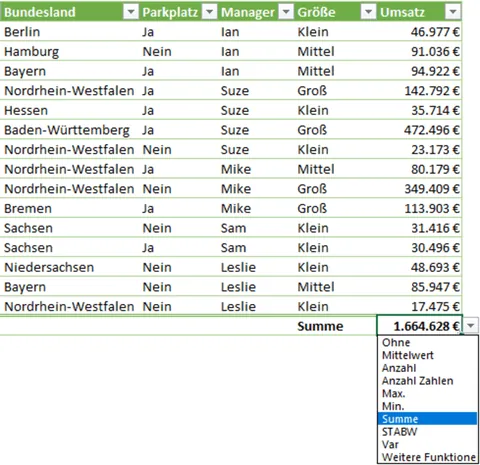The width and height of the screenshot is (480, 465).
Task: Select the 472.496 € cell
Action: [x=419, y=130]
